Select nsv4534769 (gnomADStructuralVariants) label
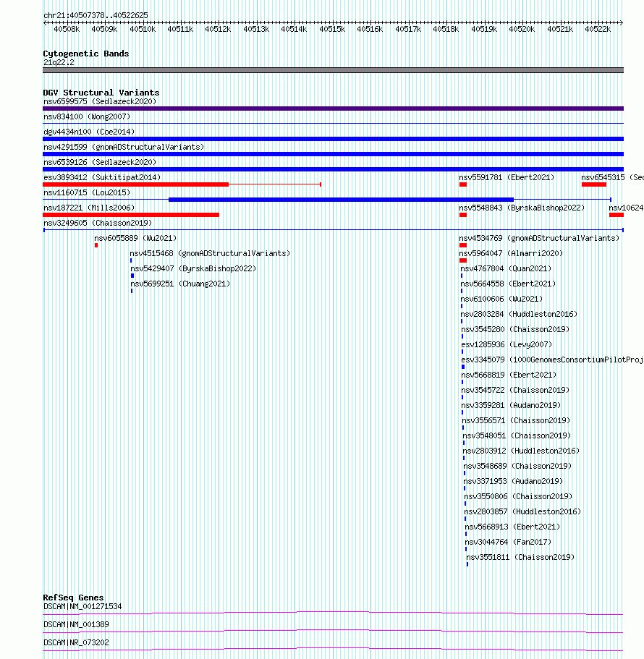This screenshot has height=659, width=644. [x=539, y=238]
